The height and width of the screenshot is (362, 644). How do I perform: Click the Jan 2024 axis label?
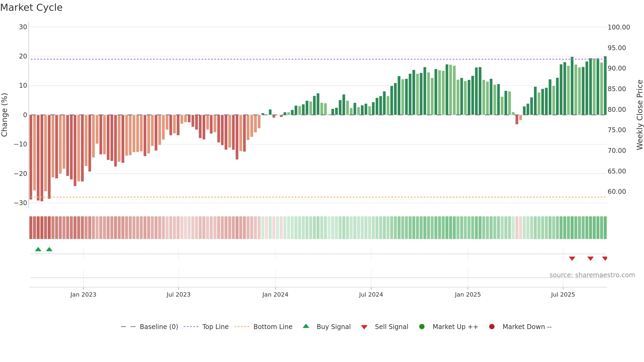pyautogui.click(x=275, y=294)
